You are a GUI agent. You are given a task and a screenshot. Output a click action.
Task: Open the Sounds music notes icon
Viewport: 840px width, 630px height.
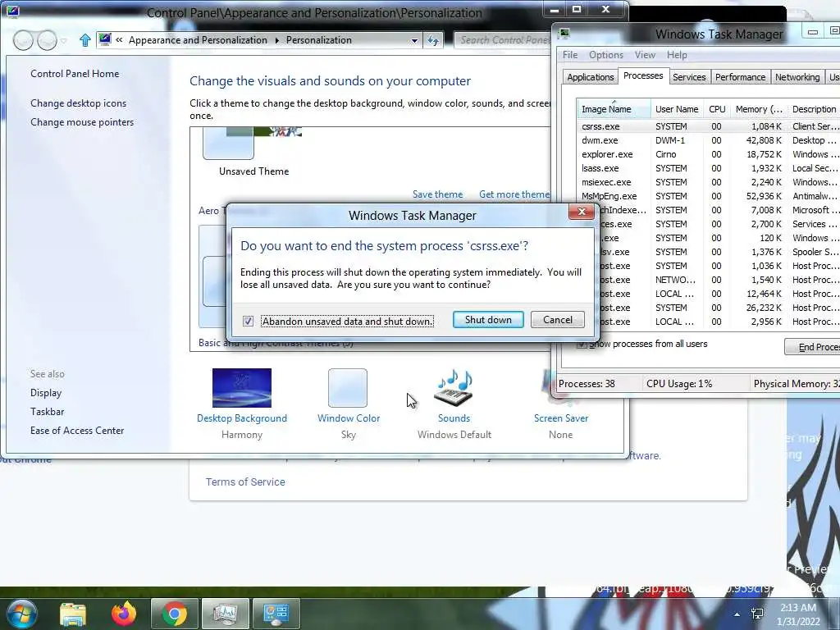454,388
